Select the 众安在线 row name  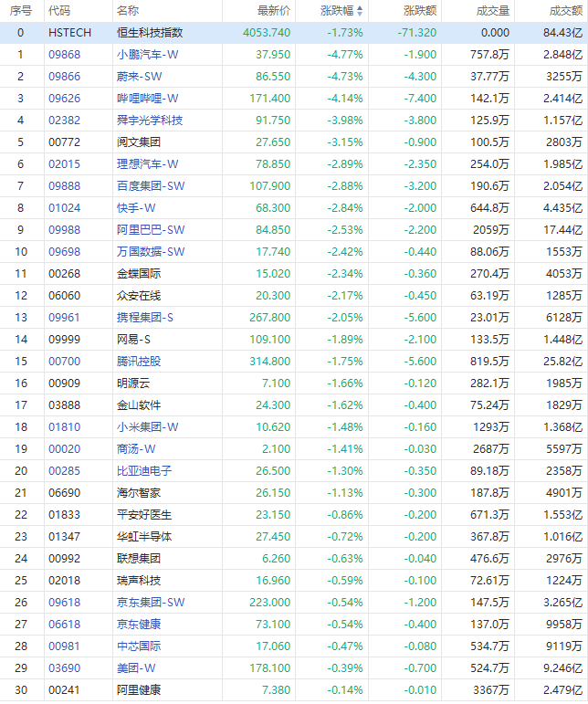(x=139, y=296)
